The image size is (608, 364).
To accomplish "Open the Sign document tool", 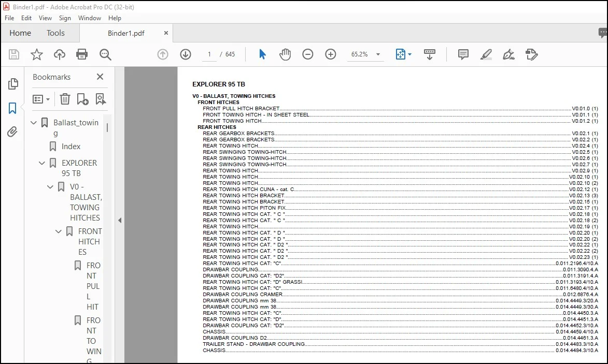I will (508, 54).
